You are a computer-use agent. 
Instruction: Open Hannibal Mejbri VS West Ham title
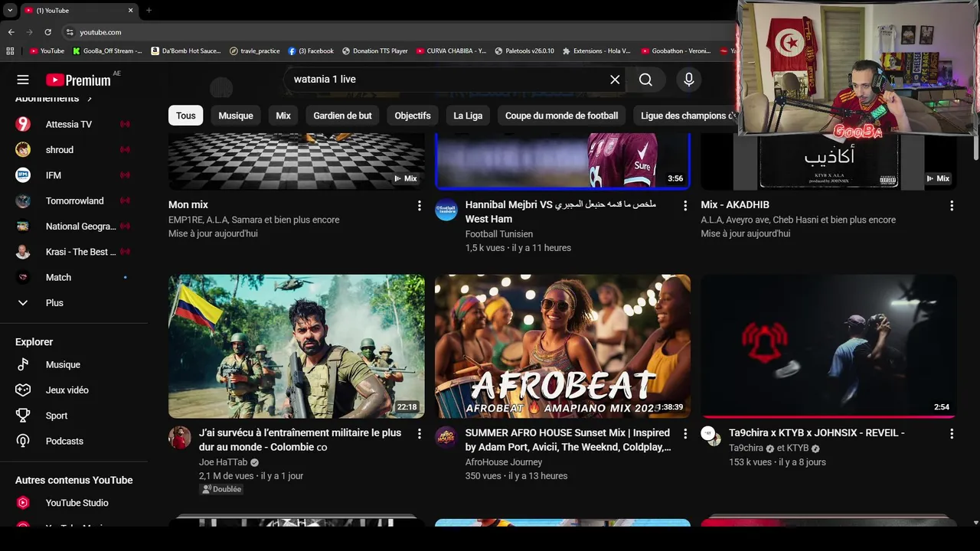coord(560,212)
